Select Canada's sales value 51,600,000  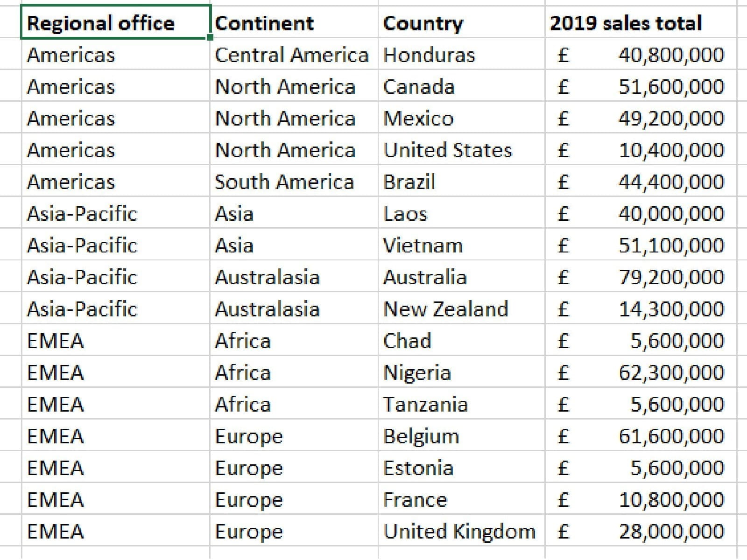tap(671, 87)
